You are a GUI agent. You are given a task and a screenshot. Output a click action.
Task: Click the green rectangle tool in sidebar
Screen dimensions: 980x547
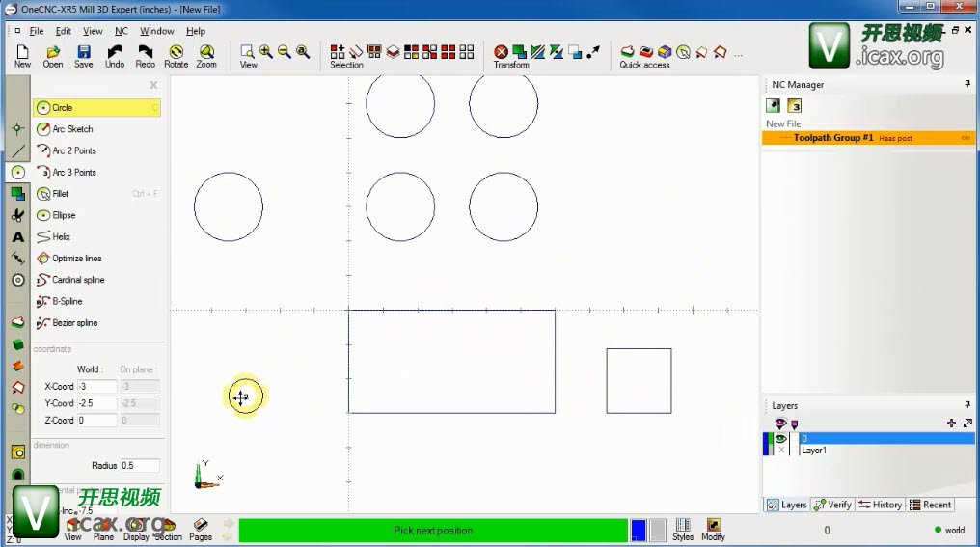tap(18, 194)
